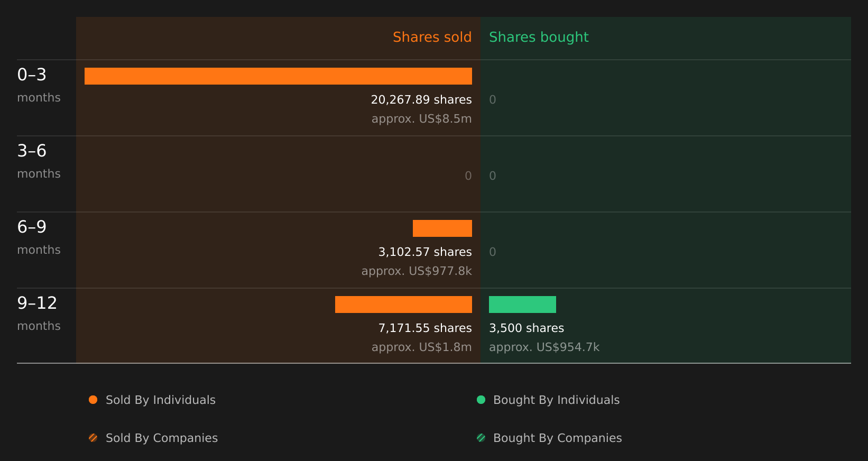The width and height of the screenshot is (868, 461).
Task: Select the Sold By Companies legend label
Action: [x=162, y=438]
